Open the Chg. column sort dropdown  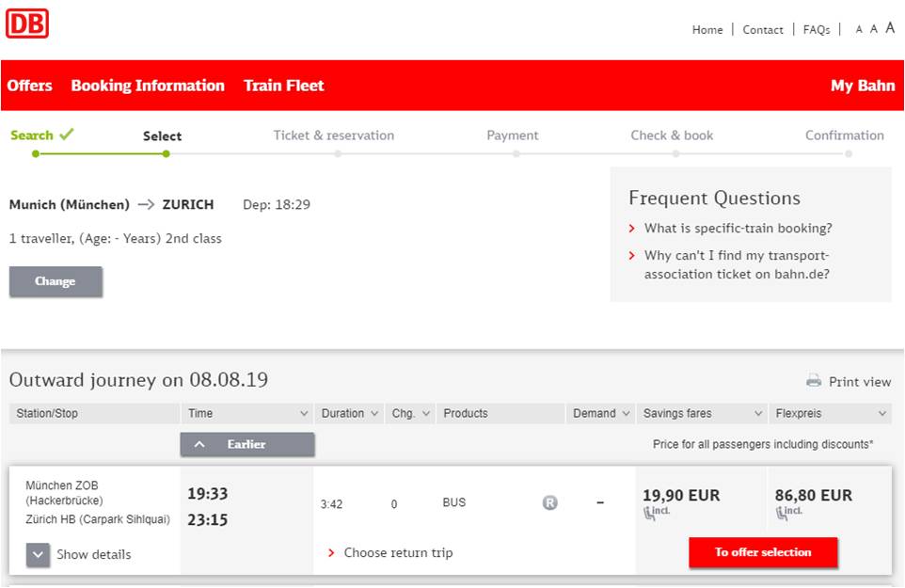pos(426,414)
